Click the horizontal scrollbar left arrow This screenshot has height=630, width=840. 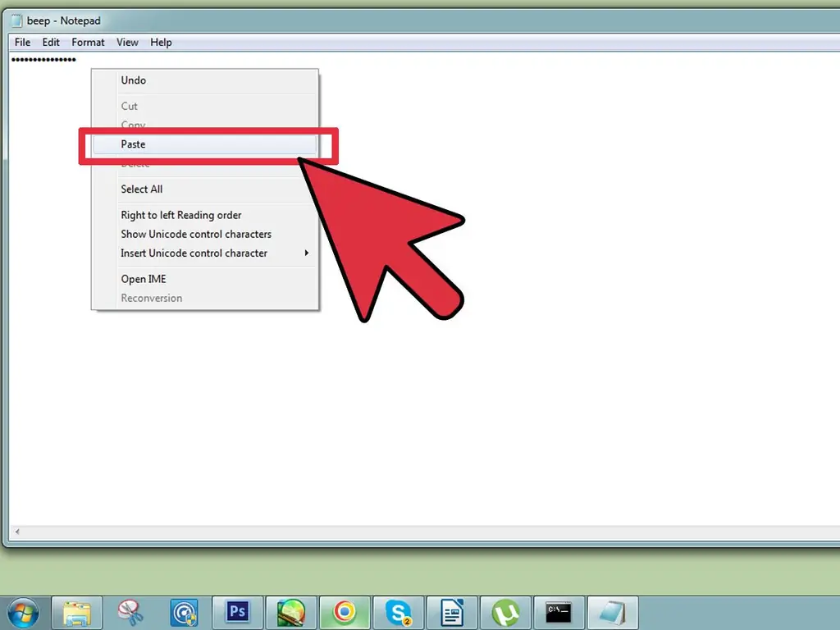coord(18,532)
